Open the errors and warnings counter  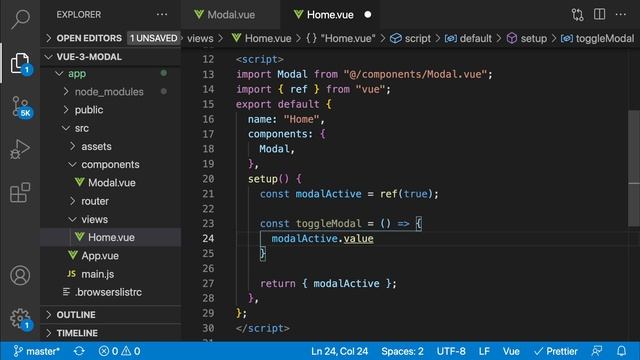coord(120,351)
